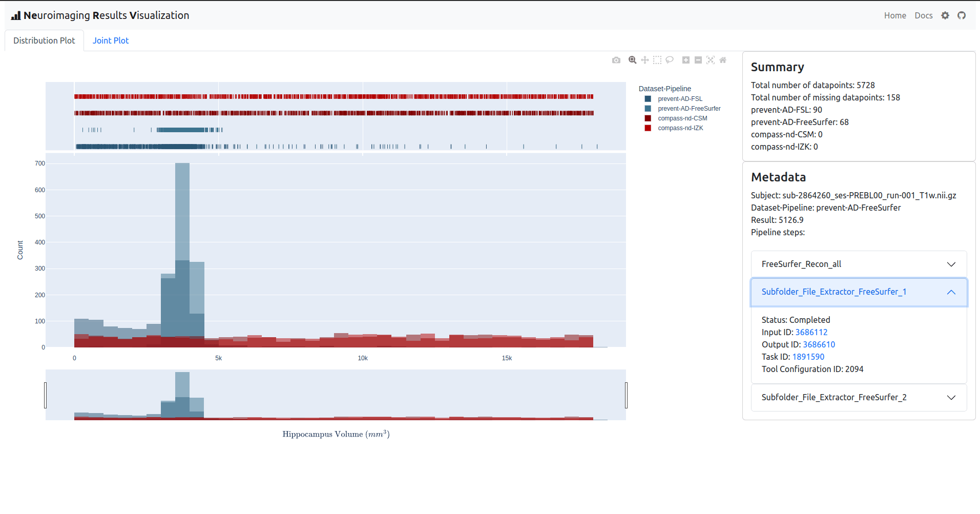
Task: Open Input ID 3686112 link
Action: [811, 332]
